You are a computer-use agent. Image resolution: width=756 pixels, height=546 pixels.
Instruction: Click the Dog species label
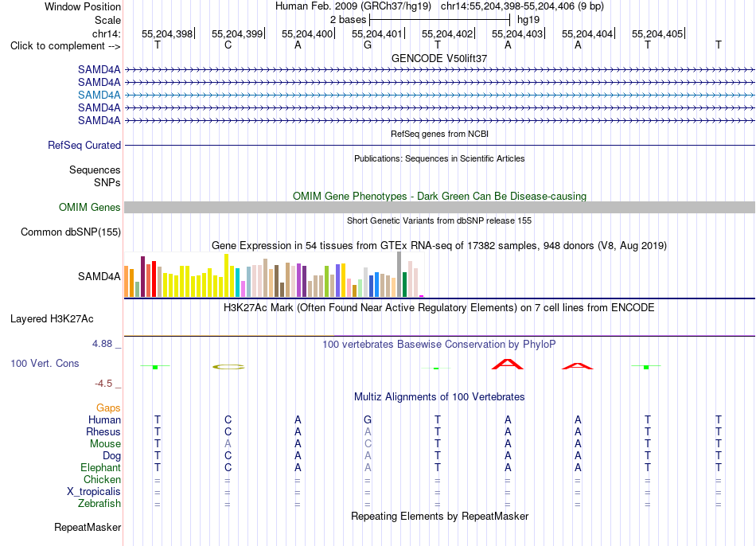coord(111,456)
